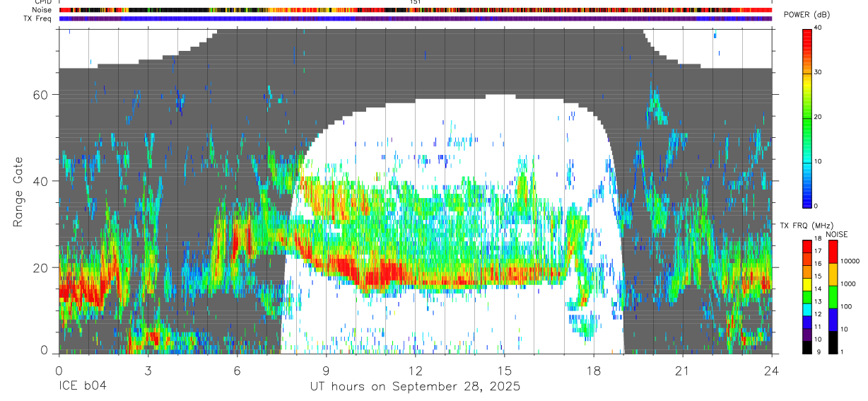Click the 30 tick on POWER scale
Viewport: 868px width, 401px height.
tap(818, 72)
